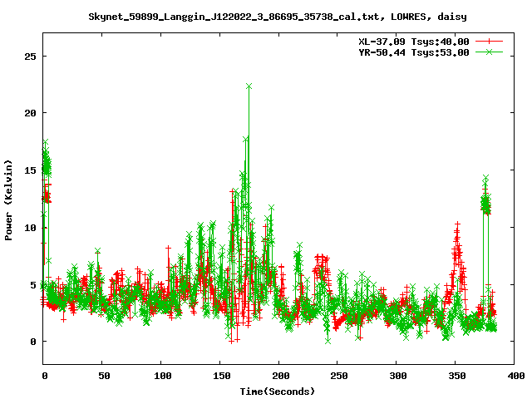The image size is (532, 399).
Task: Click the x-axis tick label 350
Action: coord(456,376)
